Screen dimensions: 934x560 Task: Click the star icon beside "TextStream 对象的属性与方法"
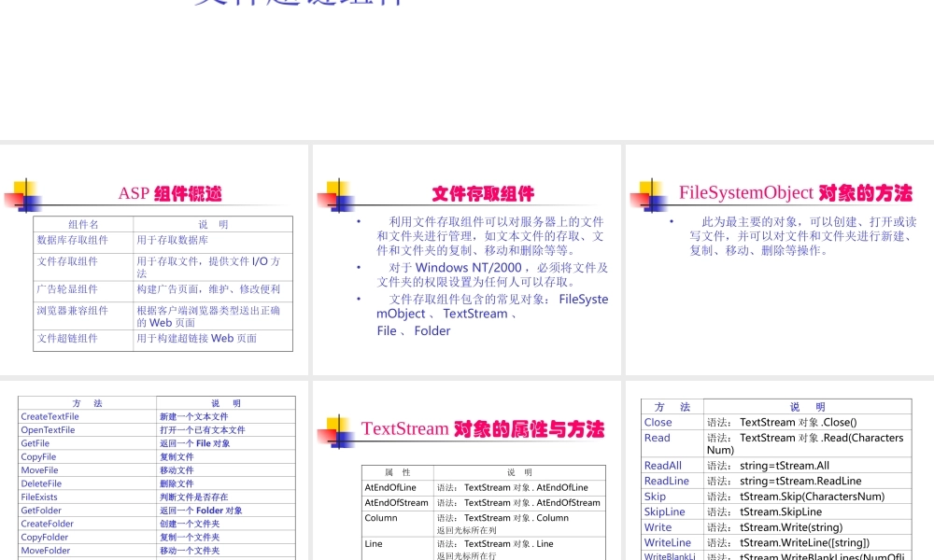(x=338, y=429)
